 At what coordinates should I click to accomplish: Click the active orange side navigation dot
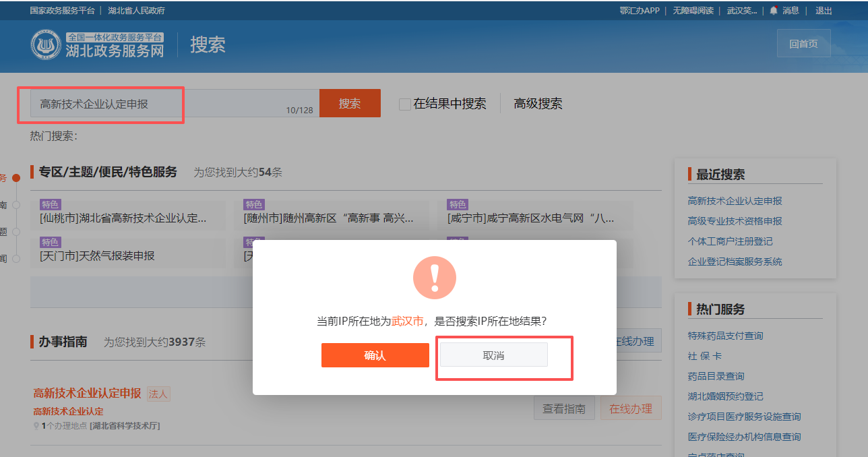(16, 178)
